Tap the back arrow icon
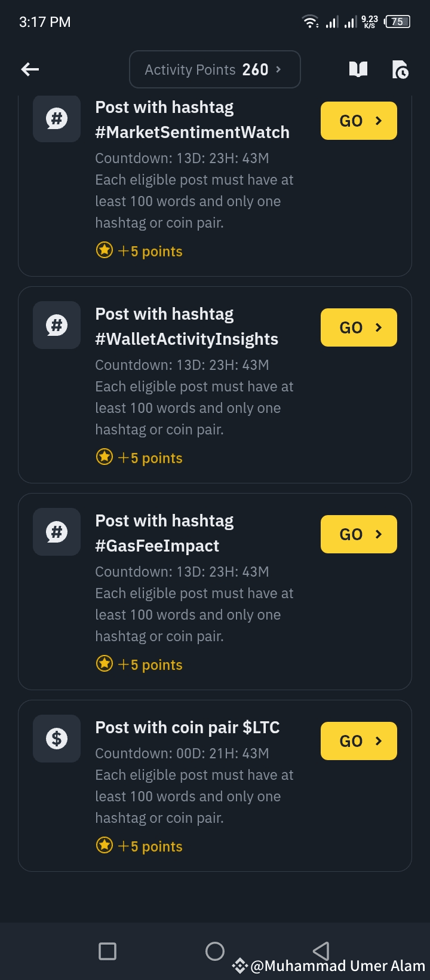The image size is (430, 980). coord(30,70)
